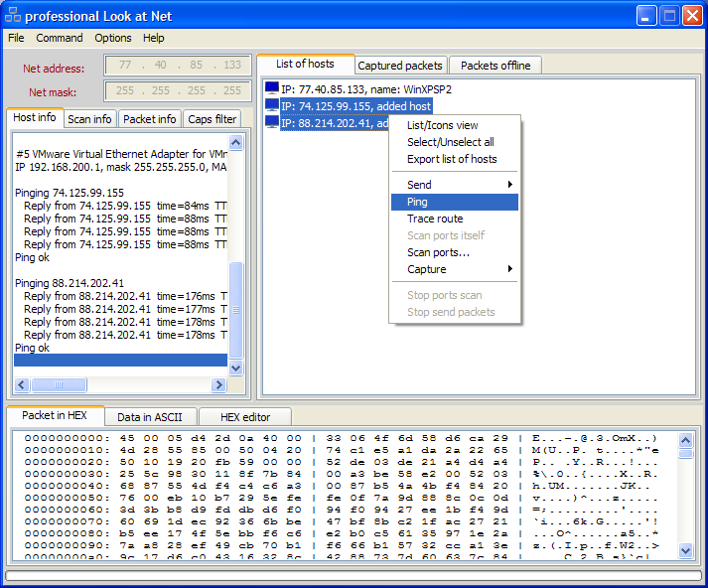
Task: Click Trace route in the context menu
Action: 455,219
